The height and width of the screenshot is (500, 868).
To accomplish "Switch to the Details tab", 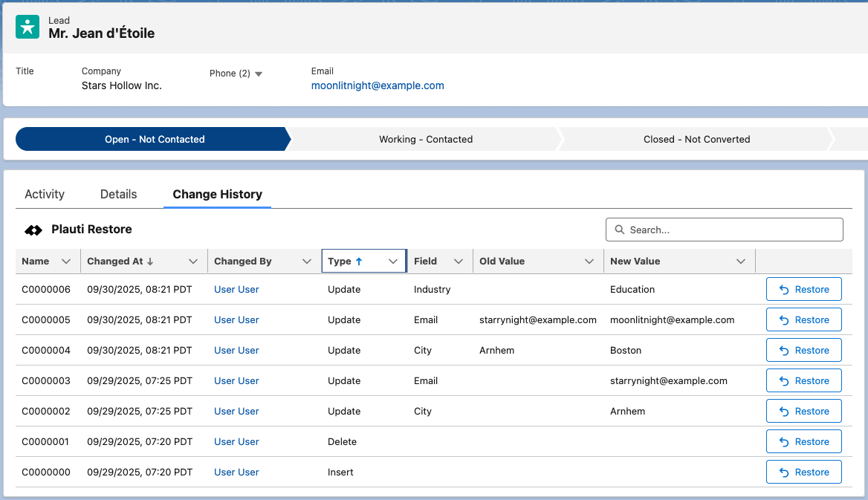I will (118, 195).
